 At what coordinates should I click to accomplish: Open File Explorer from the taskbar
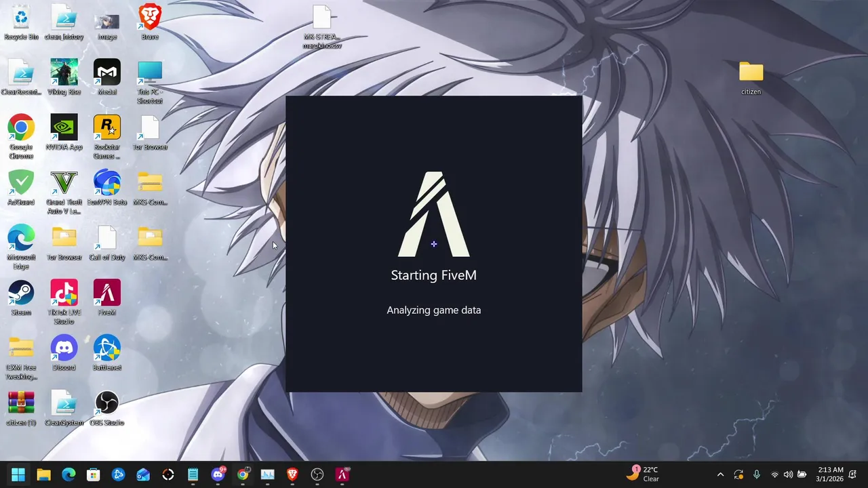tap(43, 474)
